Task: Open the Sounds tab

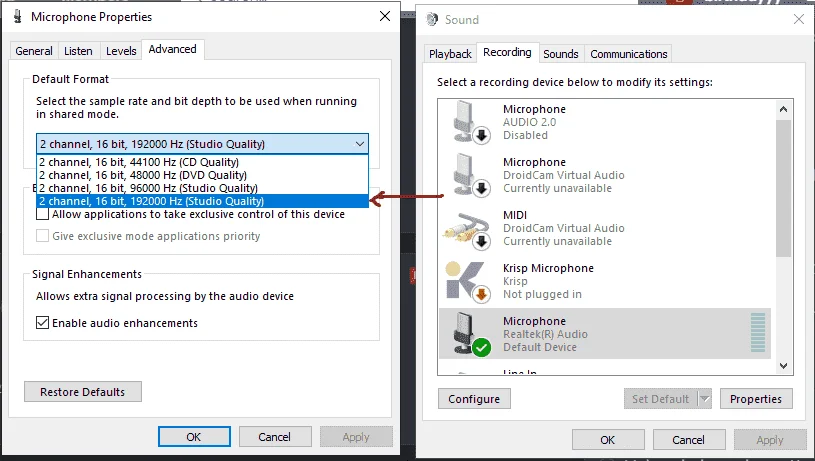Action: (561, 54)
